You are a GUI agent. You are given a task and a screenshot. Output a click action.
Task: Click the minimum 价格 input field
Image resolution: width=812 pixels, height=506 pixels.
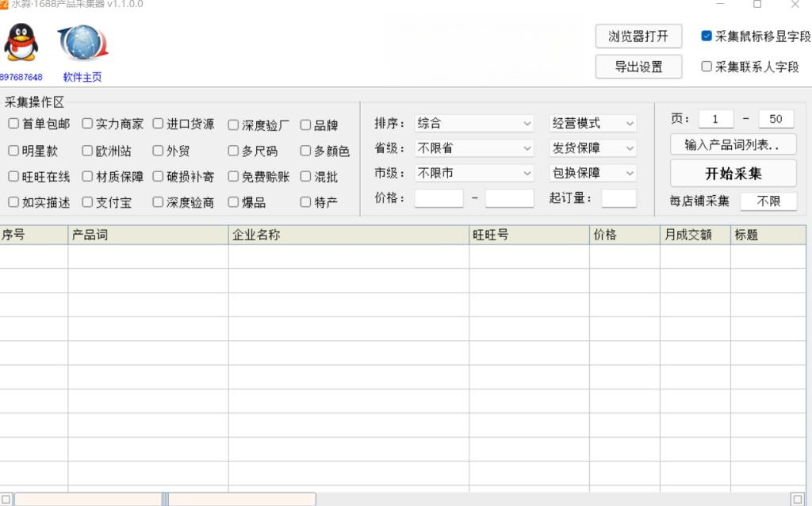[439, 198]
